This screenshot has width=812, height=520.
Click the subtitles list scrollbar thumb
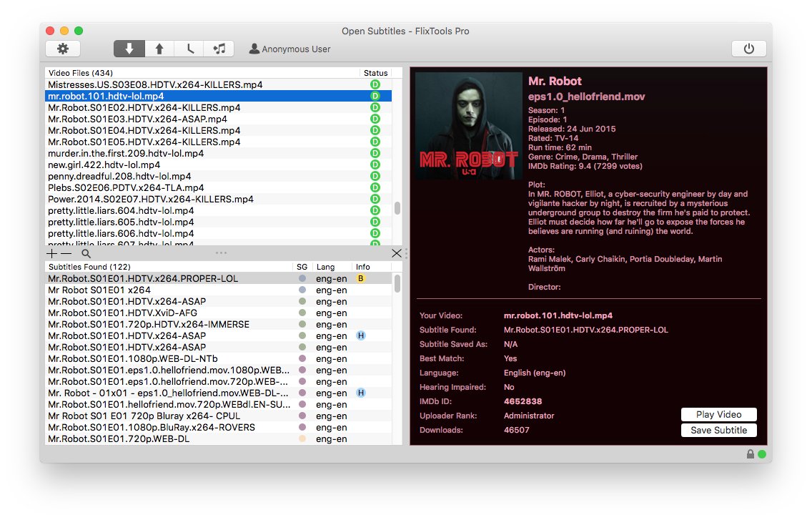[397, 283]
